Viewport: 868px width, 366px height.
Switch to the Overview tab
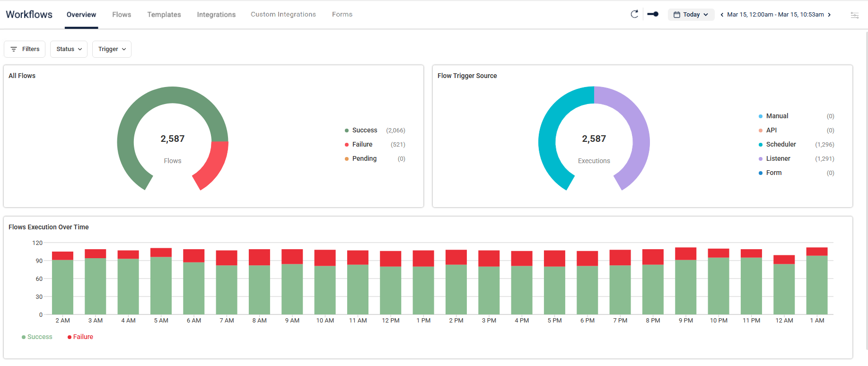click(81, 15)
